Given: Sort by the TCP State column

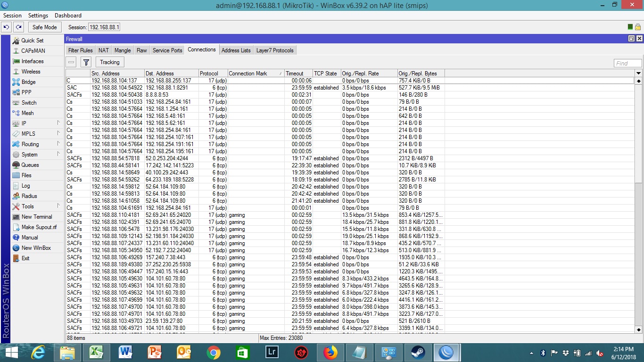Looking at the screenshot, I should [327, 74].
